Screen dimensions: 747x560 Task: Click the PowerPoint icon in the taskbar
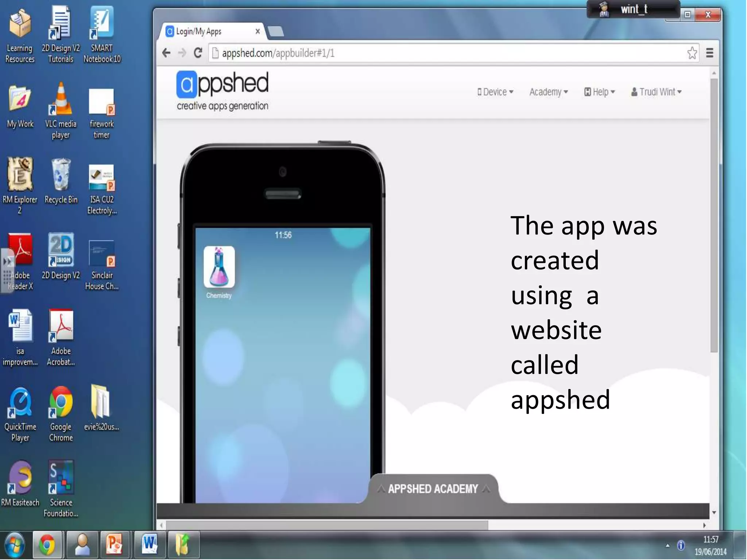click(x=114, y=545)
